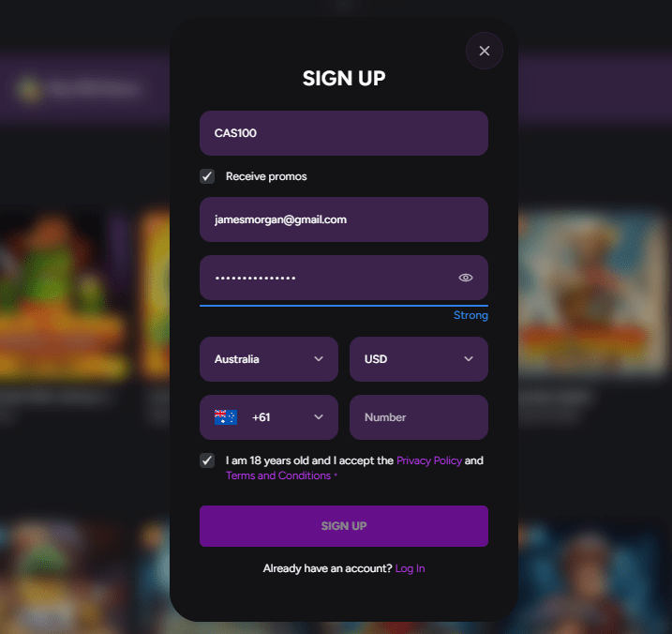Click the promo code field containing CAS100
The image size is (672, 634).
(344, 133)
